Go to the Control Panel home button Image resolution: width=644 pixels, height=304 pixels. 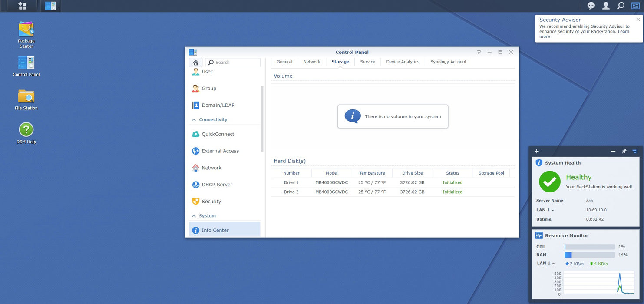[196, 63]
